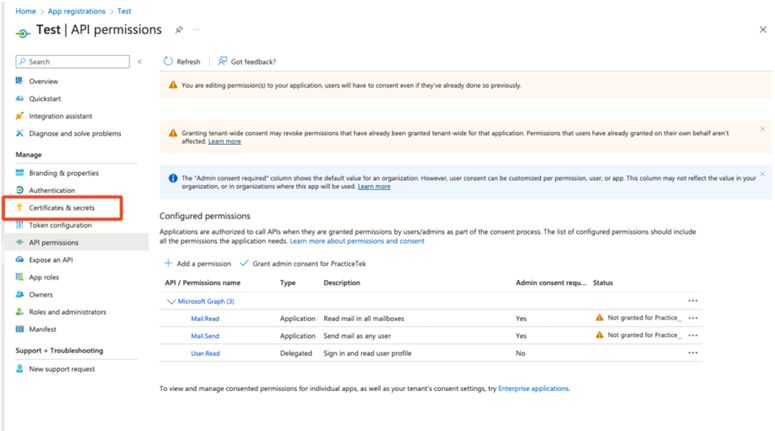Click the Microsoft Graph (3) link

(x=206, y=301)
